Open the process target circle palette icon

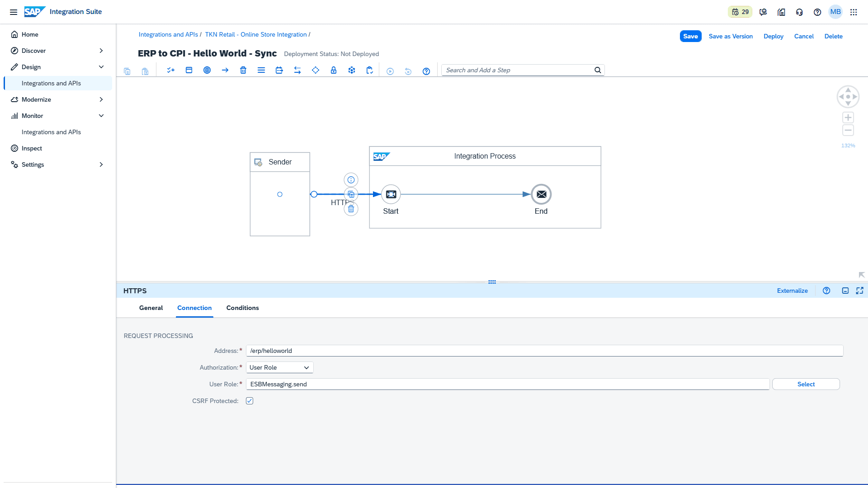click(x=207, y=70)
